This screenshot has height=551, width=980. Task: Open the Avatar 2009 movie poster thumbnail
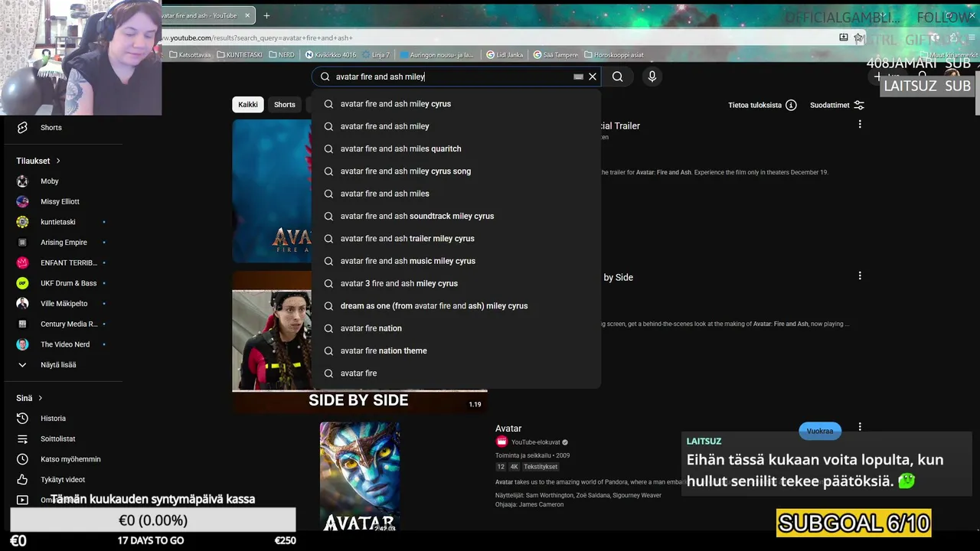[360, 478]
